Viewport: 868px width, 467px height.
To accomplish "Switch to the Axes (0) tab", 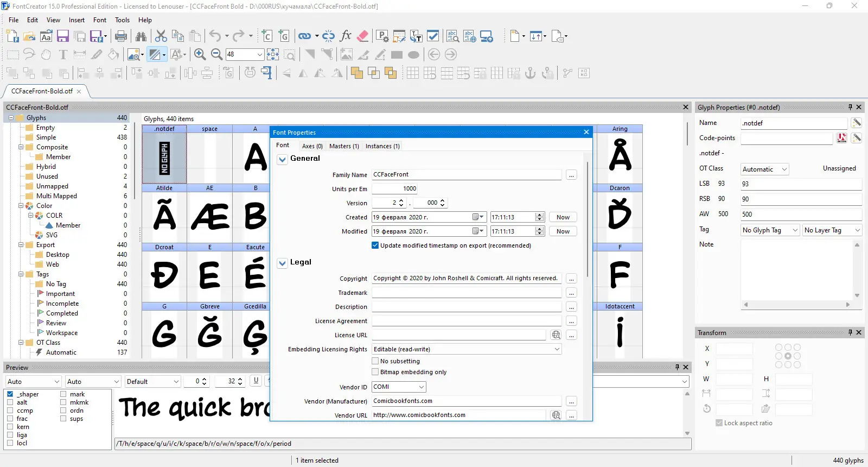I will coord(312,146).
